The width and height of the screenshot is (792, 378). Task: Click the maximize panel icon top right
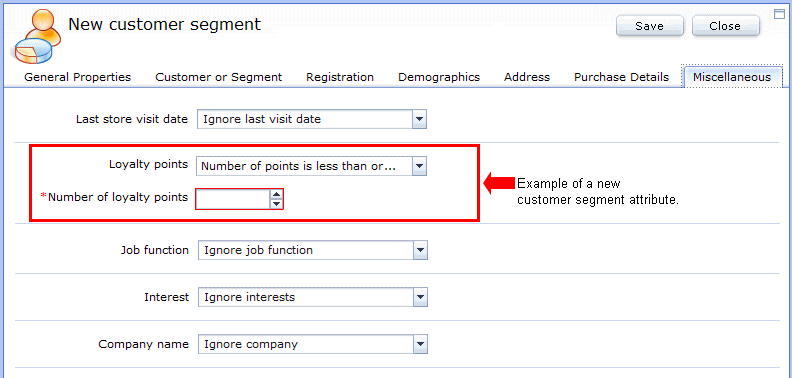779,14
